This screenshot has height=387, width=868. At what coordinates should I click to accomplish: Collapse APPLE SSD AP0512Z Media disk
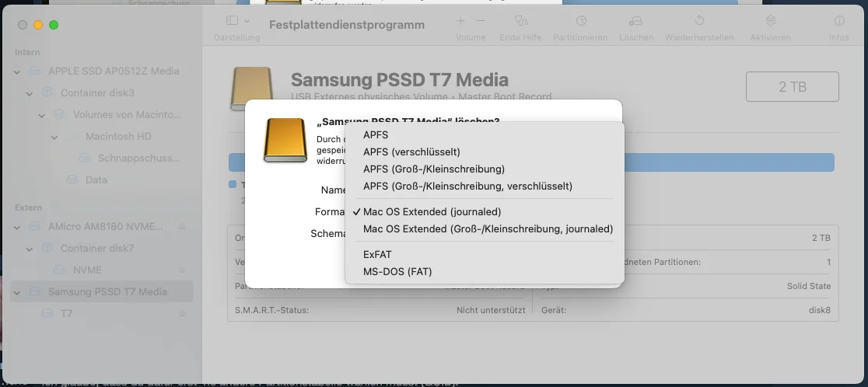[x=17, y=71]
